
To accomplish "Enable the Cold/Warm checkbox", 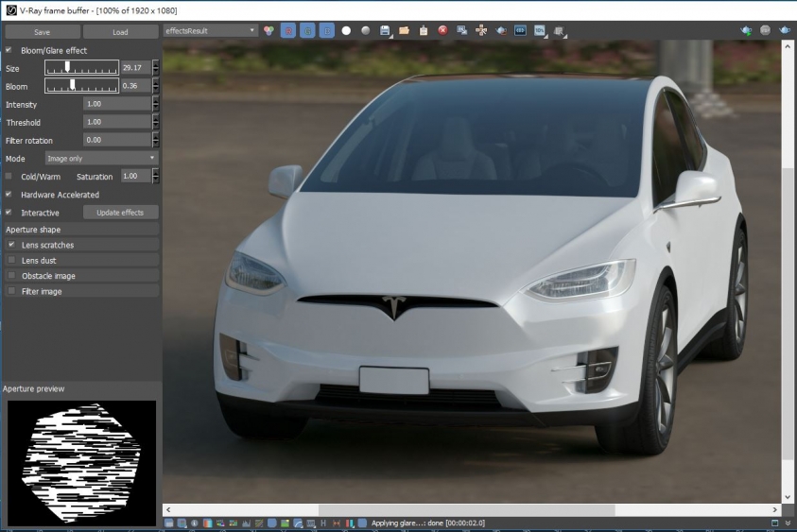I will coord(9,176).
